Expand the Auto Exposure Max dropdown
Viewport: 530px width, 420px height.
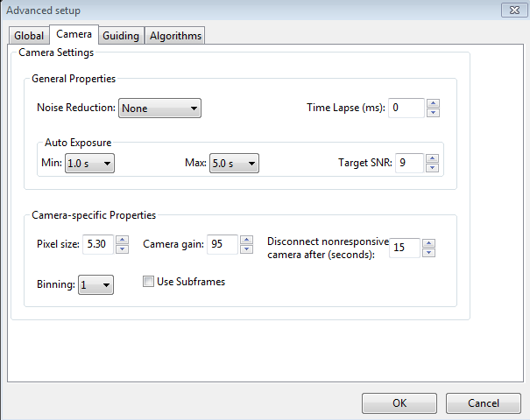pyautogui.click(x=234, y=164)
